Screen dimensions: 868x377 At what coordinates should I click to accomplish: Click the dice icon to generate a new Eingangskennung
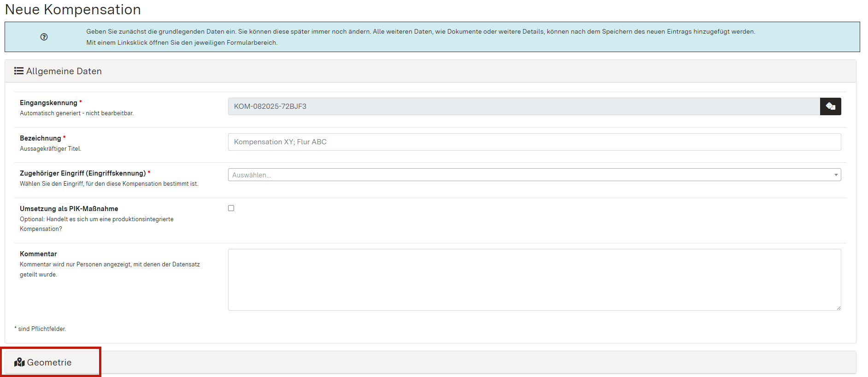[830, 106]
